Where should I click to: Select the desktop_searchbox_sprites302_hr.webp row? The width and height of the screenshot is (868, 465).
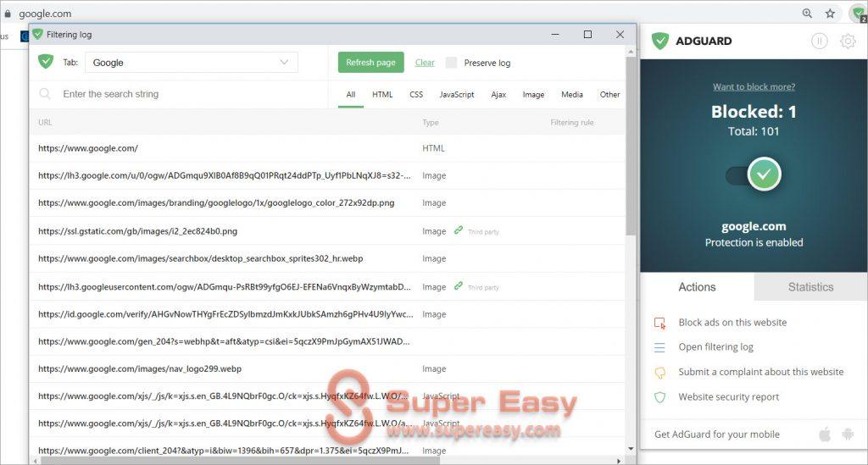pos(327,259)
